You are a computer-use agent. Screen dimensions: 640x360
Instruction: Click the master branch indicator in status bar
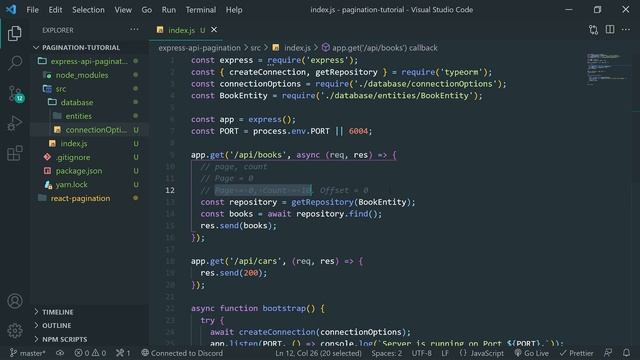[27, 353]
